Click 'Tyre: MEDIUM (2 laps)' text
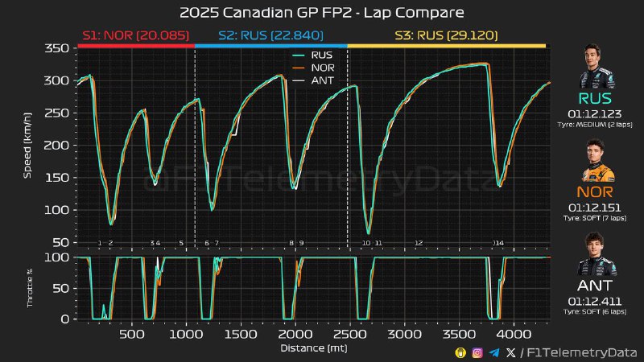 (595, 125)
